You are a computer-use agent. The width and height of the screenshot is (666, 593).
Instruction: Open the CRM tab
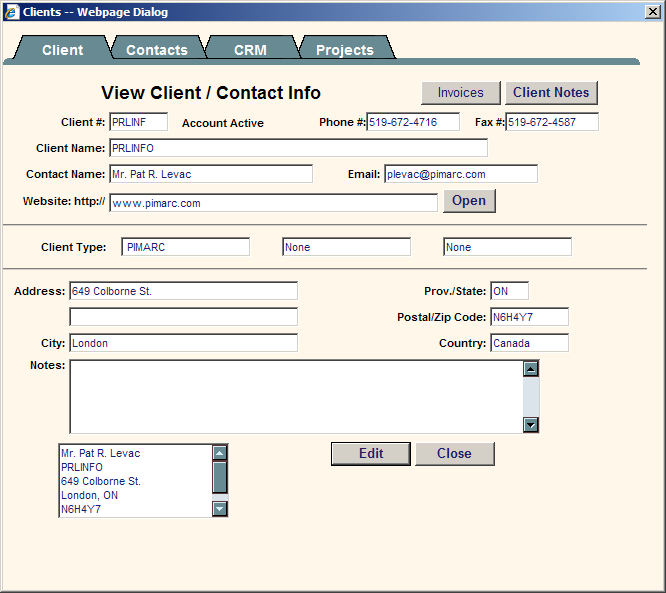tap(250, 49)
